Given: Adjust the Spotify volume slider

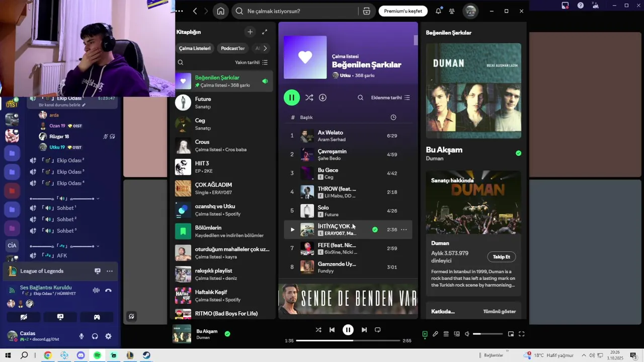Looking at the screenshot, I should pos(488,334).
